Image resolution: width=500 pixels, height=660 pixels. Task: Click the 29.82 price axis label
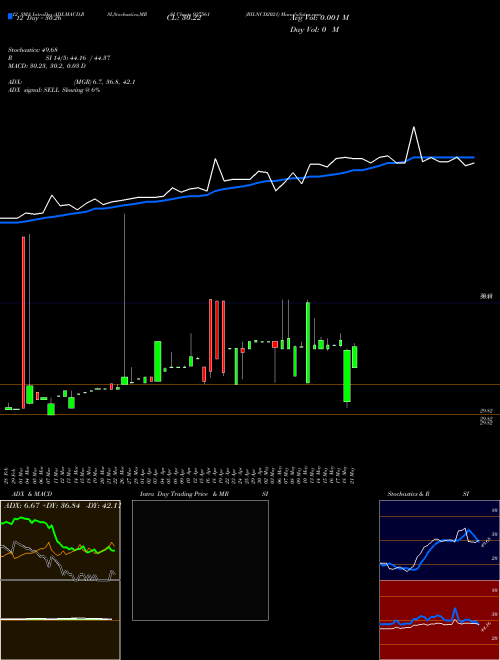[x=487, y=411]
